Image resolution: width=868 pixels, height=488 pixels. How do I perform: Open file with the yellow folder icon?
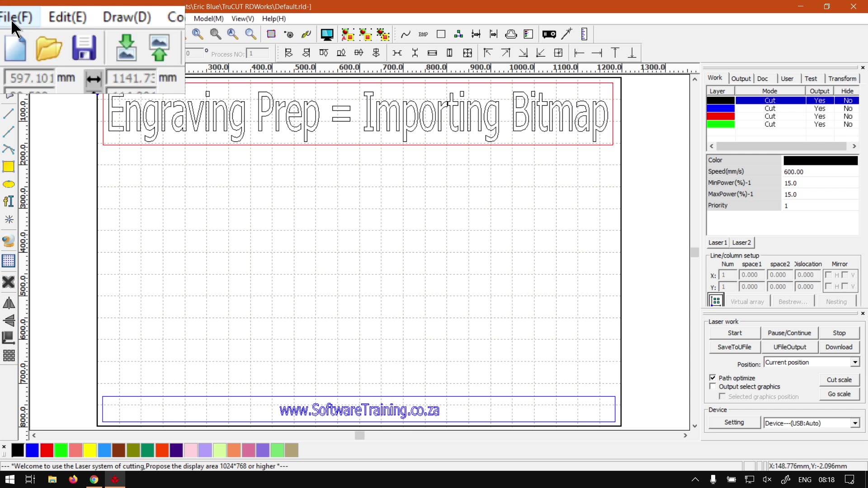[48, 48]
